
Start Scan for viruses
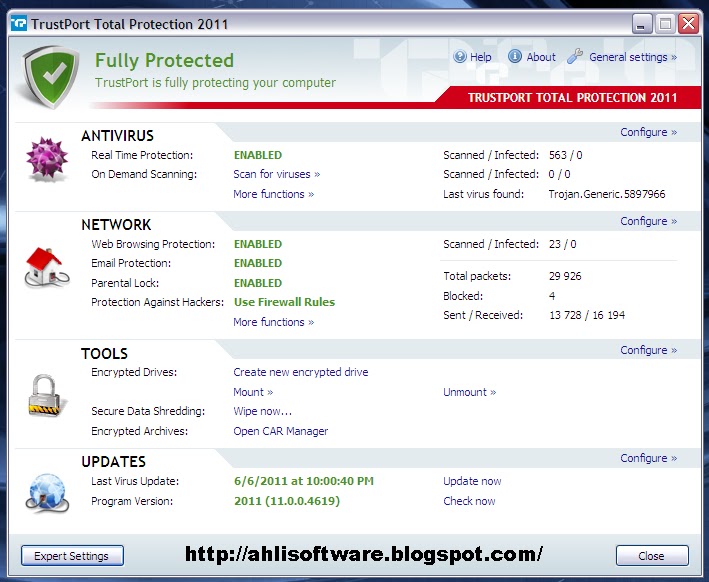[276, 174]
